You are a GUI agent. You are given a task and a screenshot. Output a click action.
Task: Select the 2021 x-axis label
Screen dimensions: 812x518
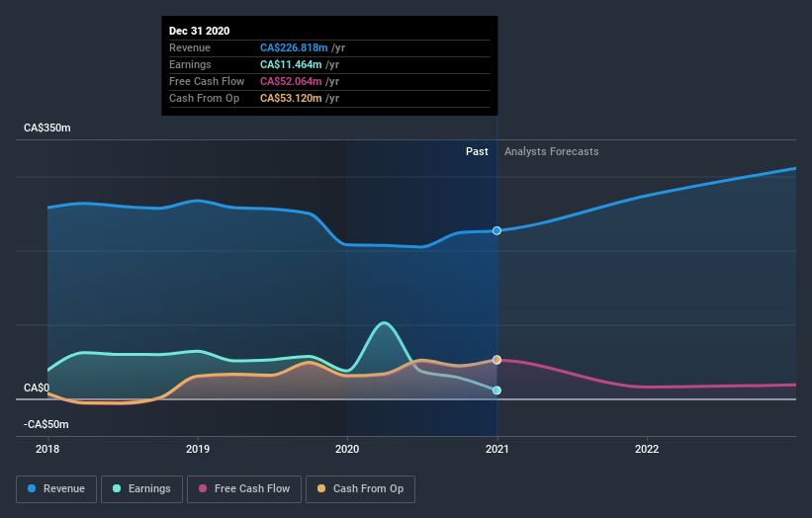pos(497,449)
